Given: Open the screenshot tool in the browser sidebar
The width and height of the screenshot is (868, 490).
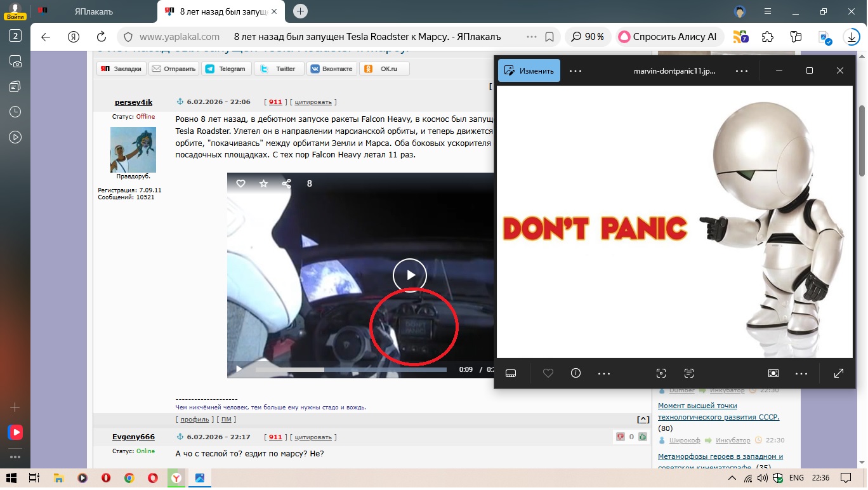Looking at the screenshot, I should (x=15, y=61).
